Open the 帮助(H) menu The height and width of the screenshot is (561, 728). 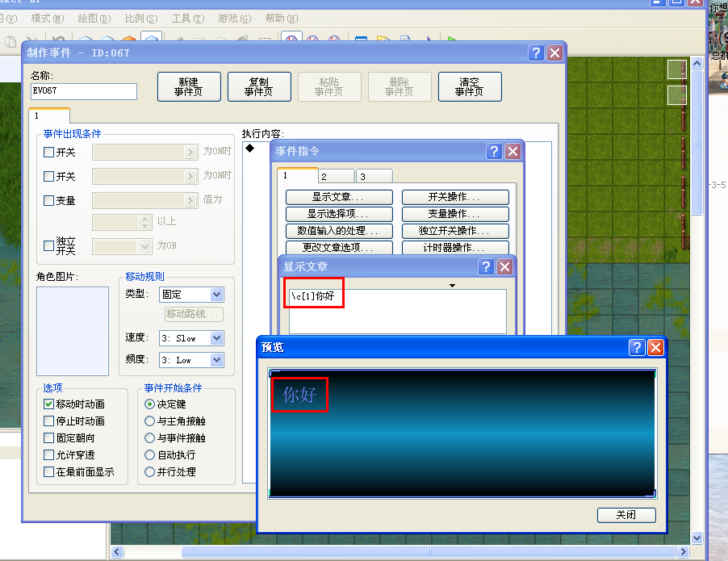pyautogui.click(x=282, y=19)
